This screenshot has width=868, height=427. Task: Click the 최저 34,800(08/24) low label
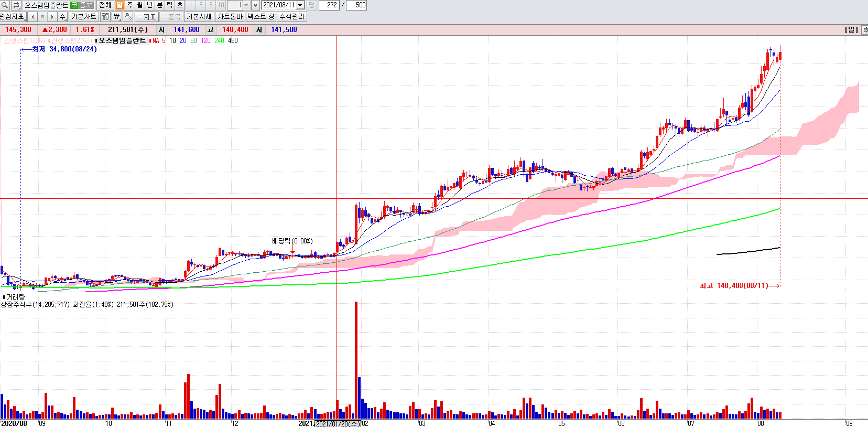[64, 49]
